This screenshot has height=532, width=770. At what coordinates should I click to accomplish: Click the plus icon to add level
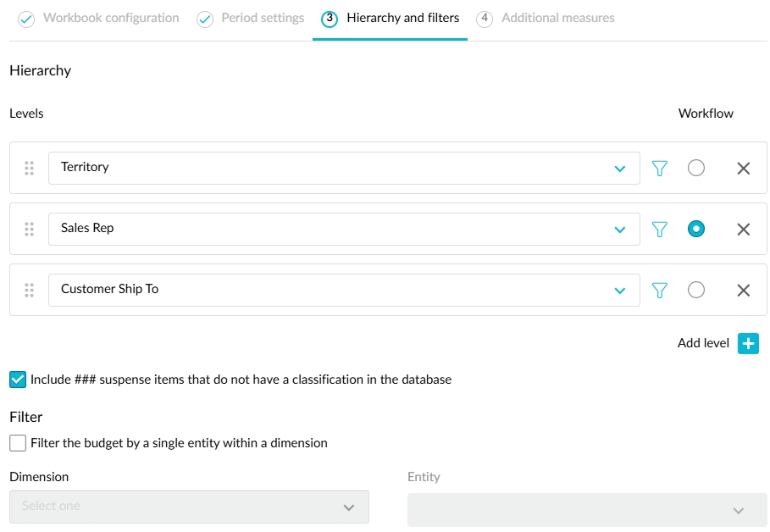coord(748,343)
